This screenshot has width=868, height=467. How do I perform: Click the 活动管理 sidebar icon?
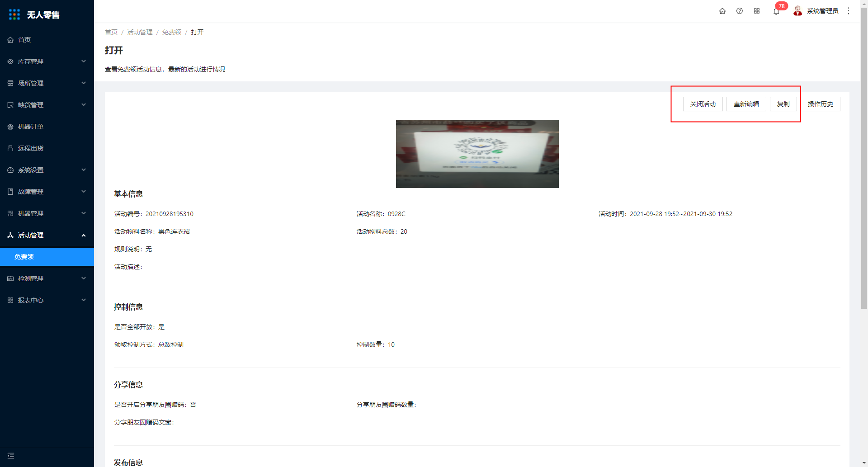(x=10, y=235)
